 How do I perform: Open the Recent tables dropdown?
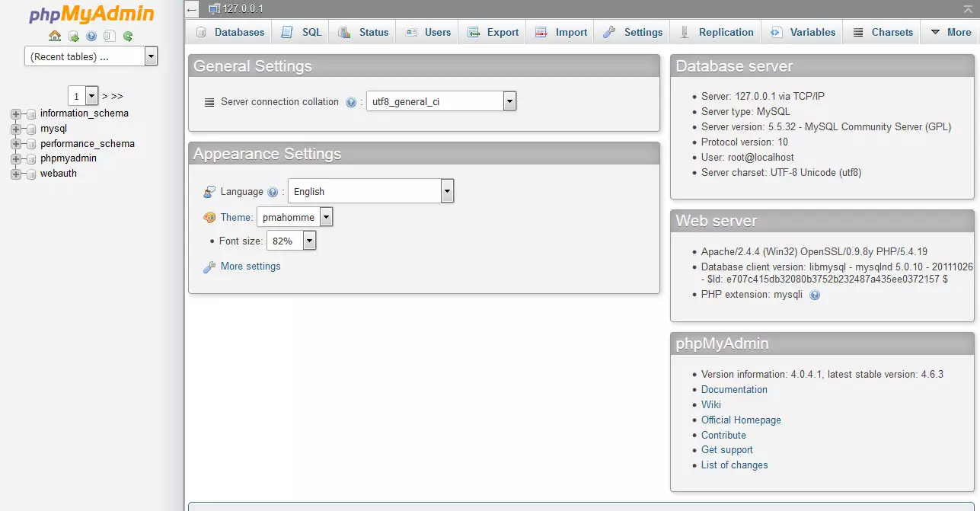click(x=91, y=56)
